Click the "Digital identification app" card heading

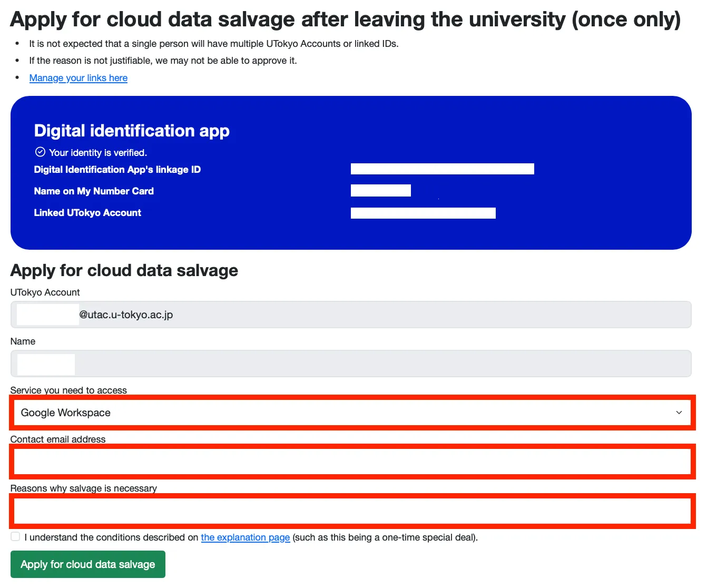pyautogui.click(x=132, y=131)
